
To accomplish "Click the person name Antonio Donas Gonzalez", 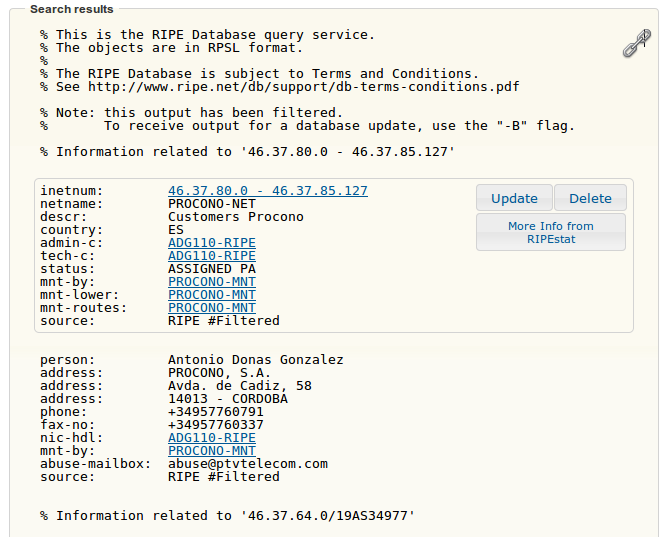I will coord(256,360).
